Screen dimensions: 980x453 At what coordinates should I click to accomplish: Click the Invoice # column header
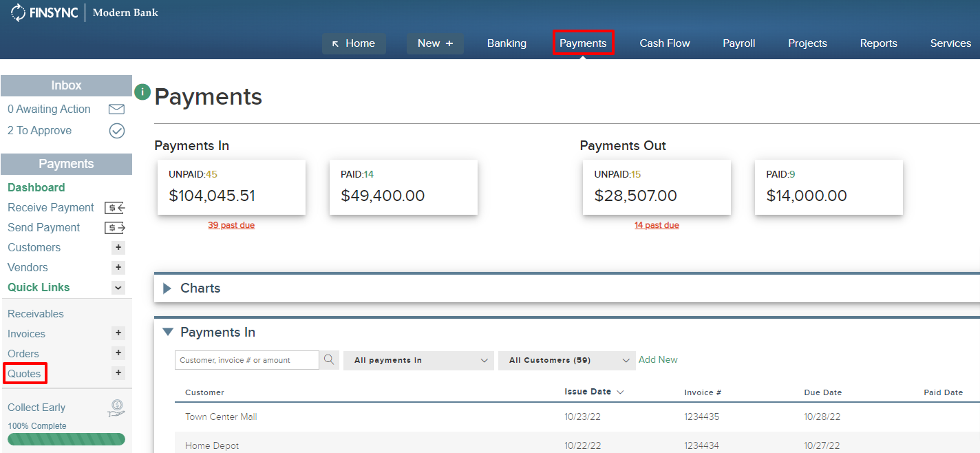(x=703, y=392)
